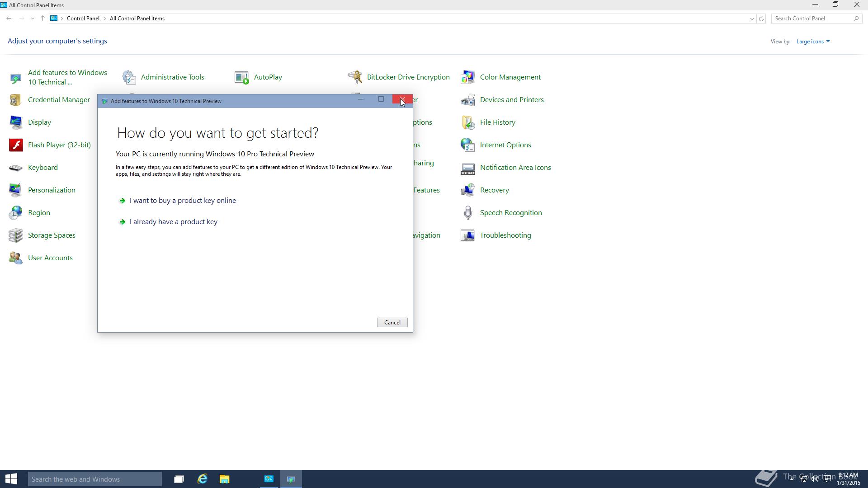Click the volume icon in system tray
Image resolution: width=868 pixels, height=488 pixels.
(x=815, y=479)
